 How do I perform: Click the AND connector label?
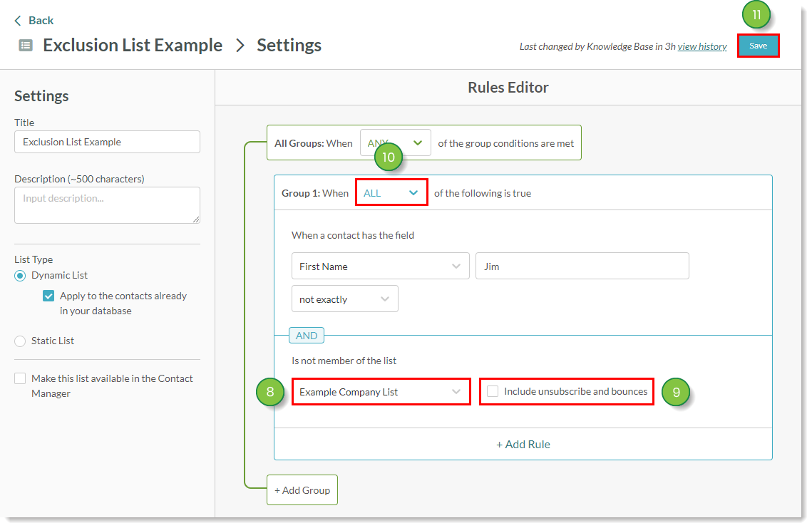click(x=307, y=336)
